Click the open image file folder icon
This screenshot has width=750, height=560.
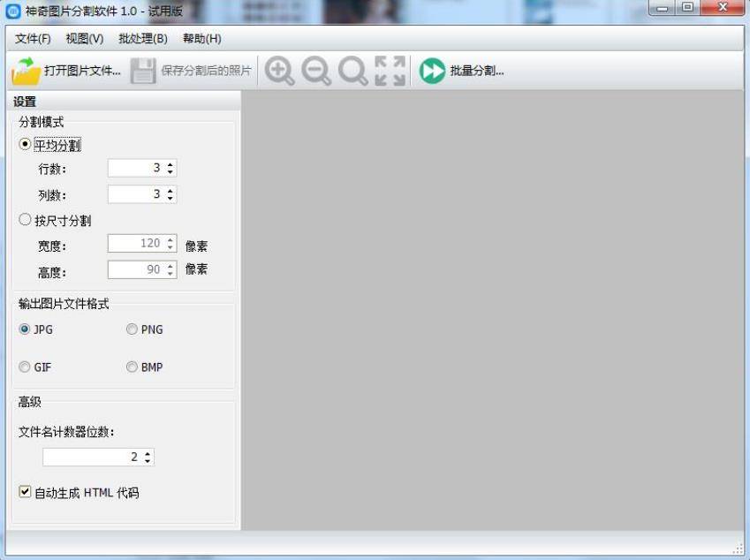coord(26,71)
